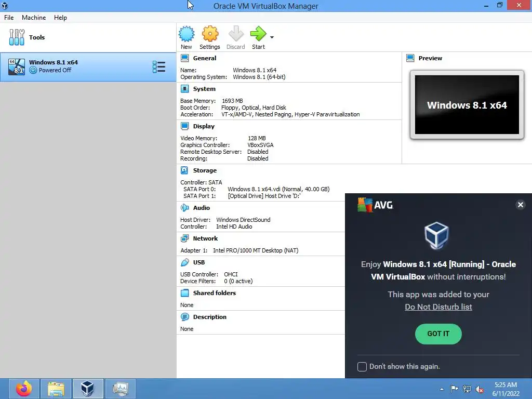Click Base Memory 1693 MB value

(232, 101)
